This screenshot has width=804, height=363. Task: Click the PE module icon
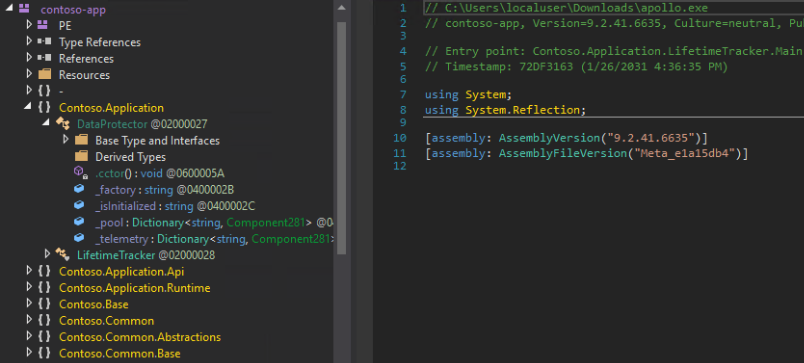43,25
